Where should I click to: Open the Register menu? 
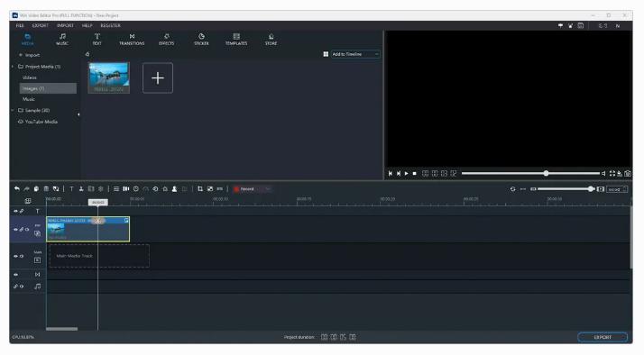(110, 25)
